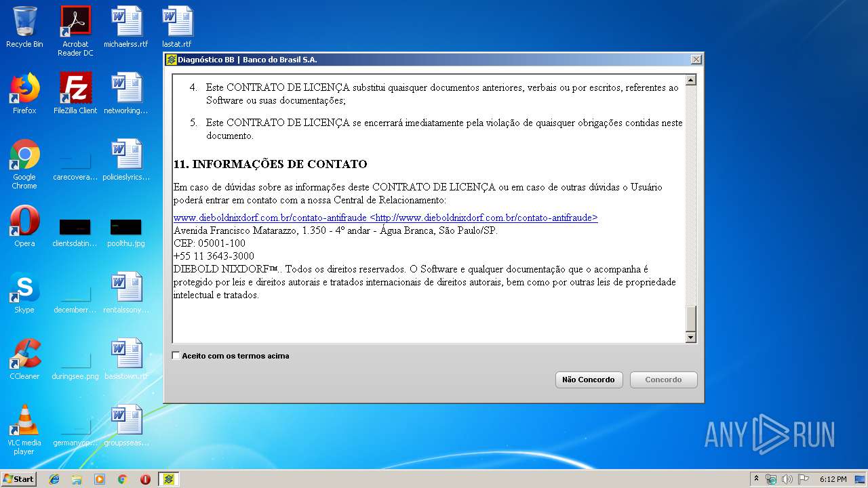868x488 pixels.
Task: Click the network tray icon
Action: (771, 479)
